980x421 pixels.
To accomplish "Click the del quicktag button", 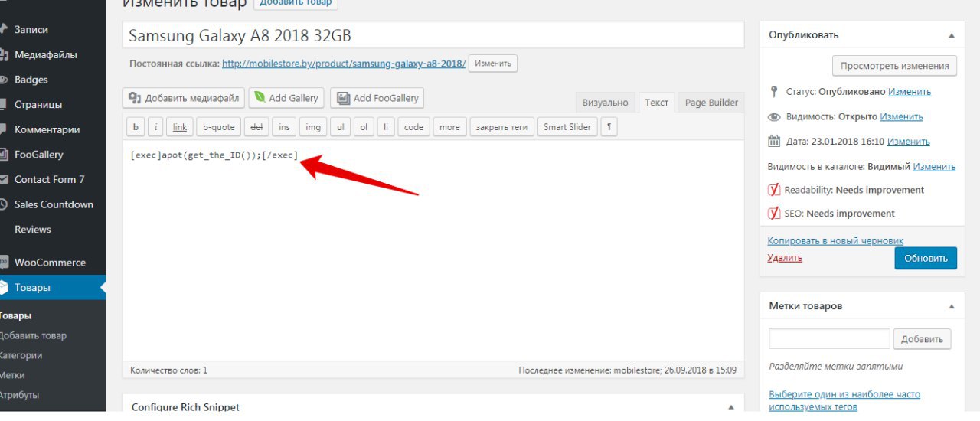I will pos(256,127).
